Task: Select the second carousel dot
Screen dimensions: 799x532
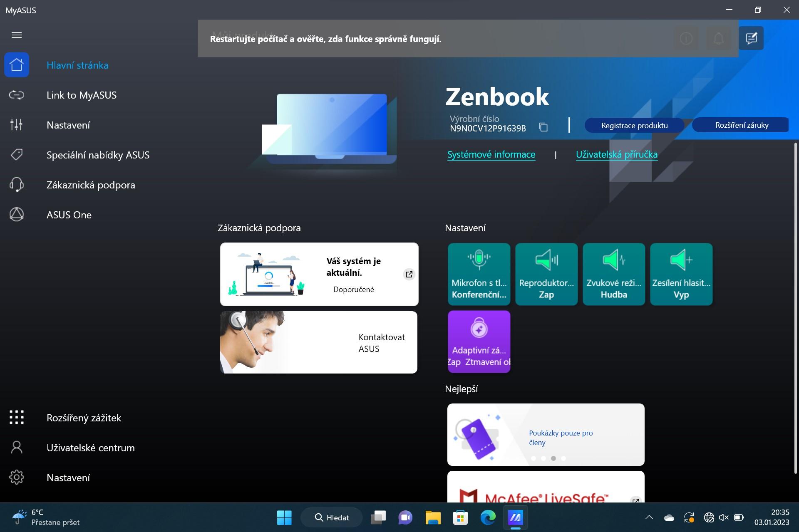Action: coord(543,458)
